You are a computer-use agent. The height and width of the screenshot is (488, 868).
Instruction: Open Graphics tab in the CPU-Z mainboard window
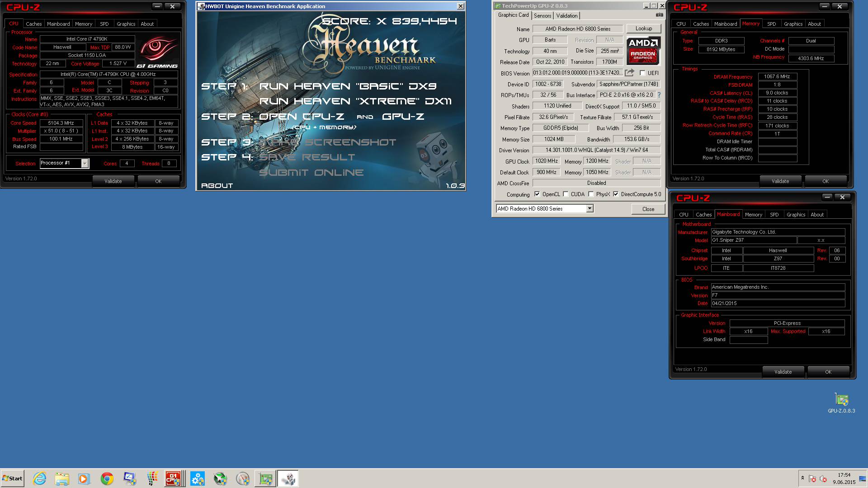tap(796, 215)
